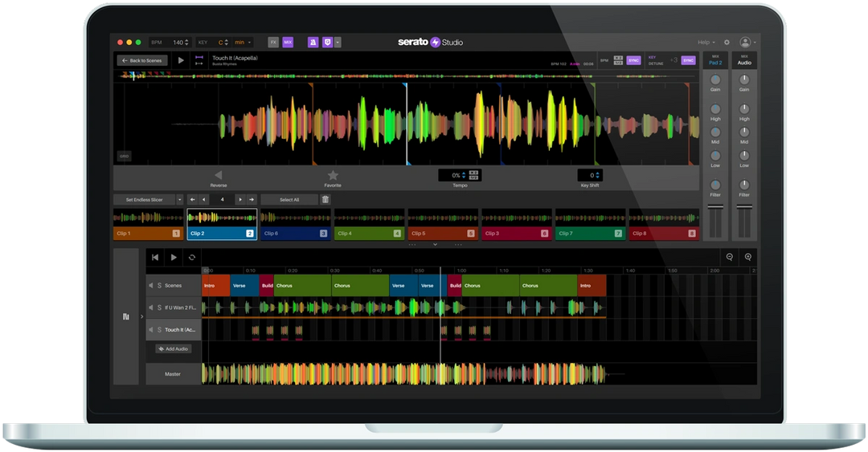Delete selected clips with the trash icon
868x452 pixels.
tap(325, 200)
